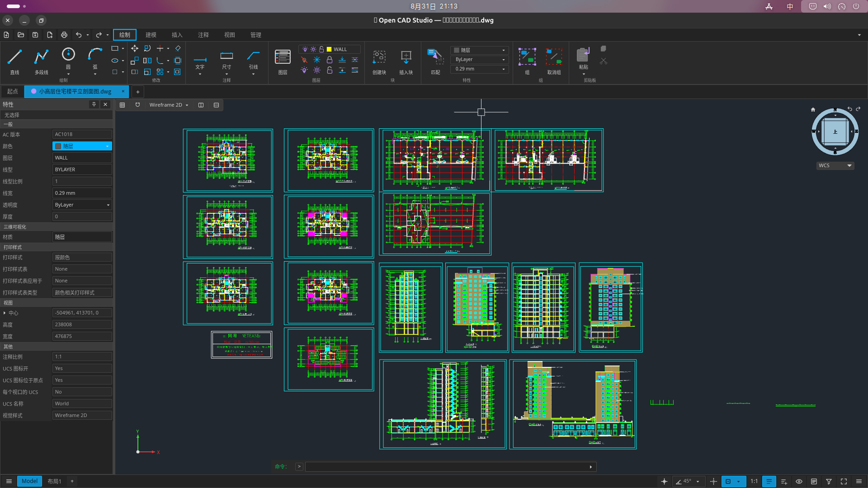The height and width of the screenshot is (488, 868).
Task: Click the 取消组 ungroup icon
Action: [554, 61]
